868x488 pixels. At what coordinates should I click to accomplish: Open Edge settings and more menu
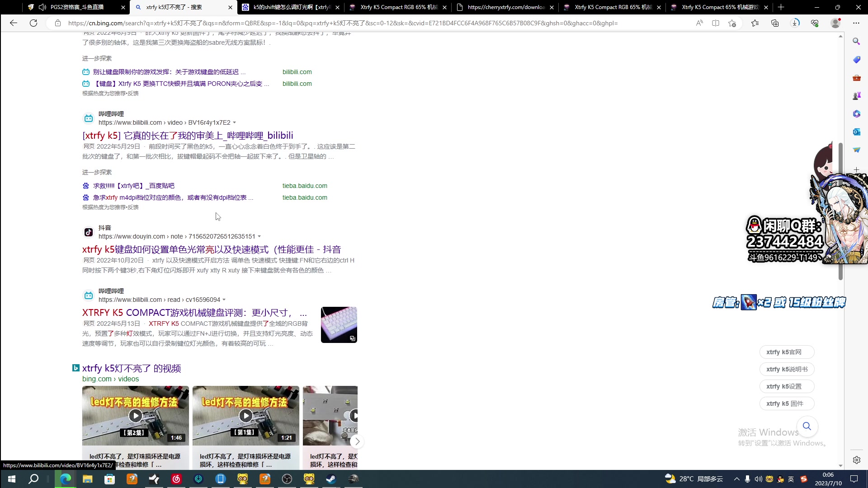(x=856, y=23)
